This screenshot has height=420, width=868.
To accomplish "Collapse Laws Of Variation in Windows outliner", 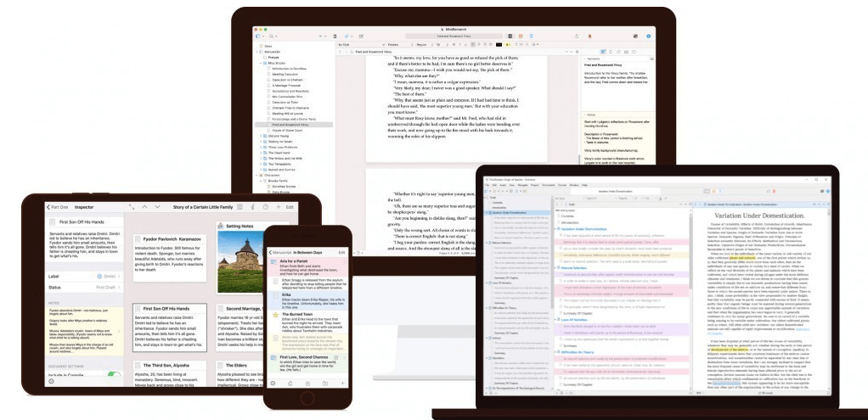I will point(555,320).
